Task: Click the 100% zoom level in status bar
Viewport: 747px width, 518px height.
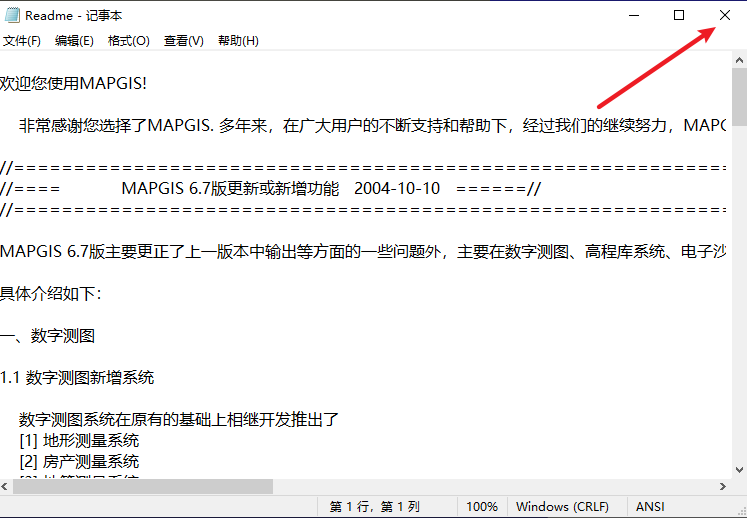Action: pyautogui.click(x=481, y=507)
